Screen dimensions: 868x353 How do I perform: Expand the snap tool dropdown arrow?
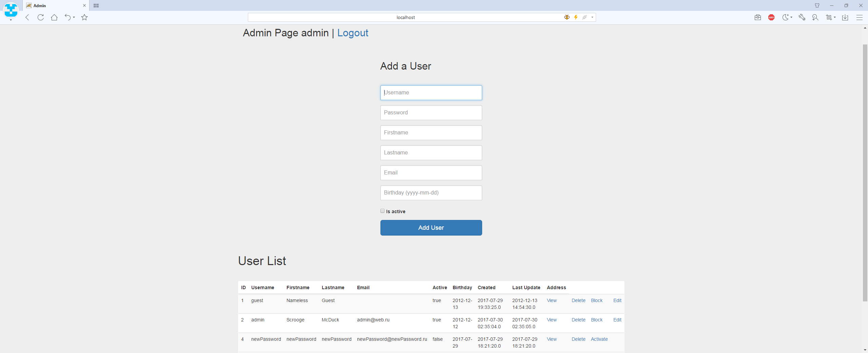pos(835,17)
